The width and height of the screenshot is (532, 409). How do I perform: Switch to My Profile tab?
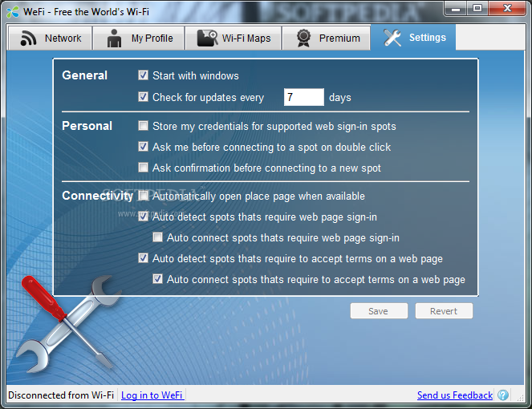(x=139, y=38)
